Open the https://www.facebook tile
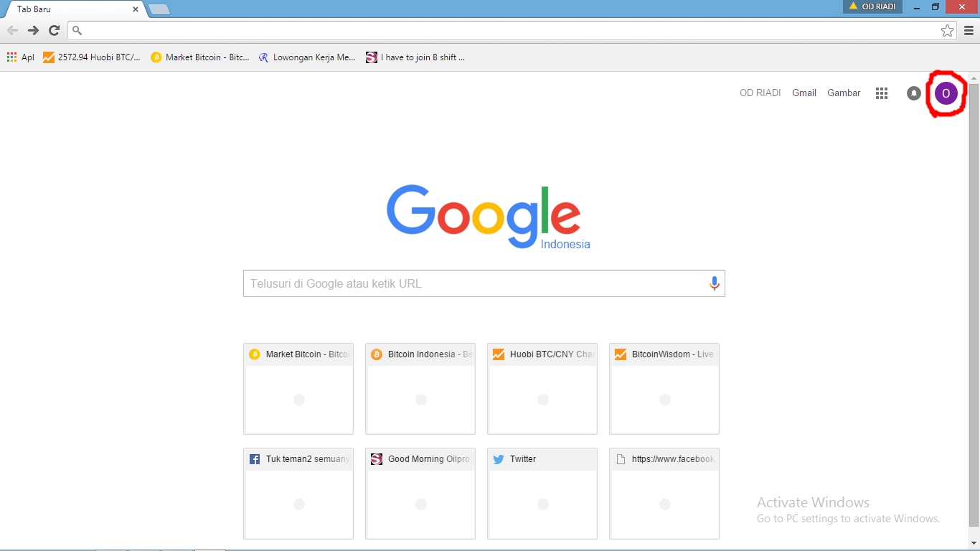The width and height of the screenshot is (980, 551). pyautogui.click(x=664, y=494)
